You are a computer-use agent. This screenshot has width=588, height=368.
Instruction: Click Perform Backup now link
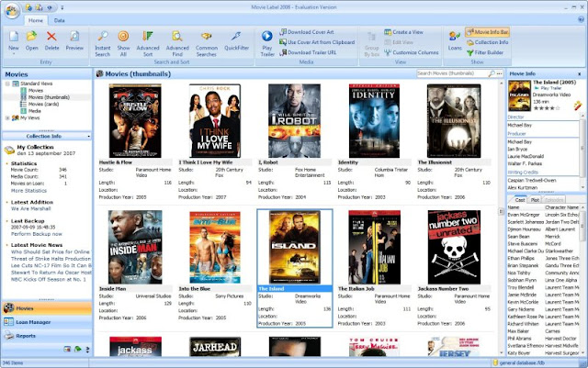(x=37, y=234)
